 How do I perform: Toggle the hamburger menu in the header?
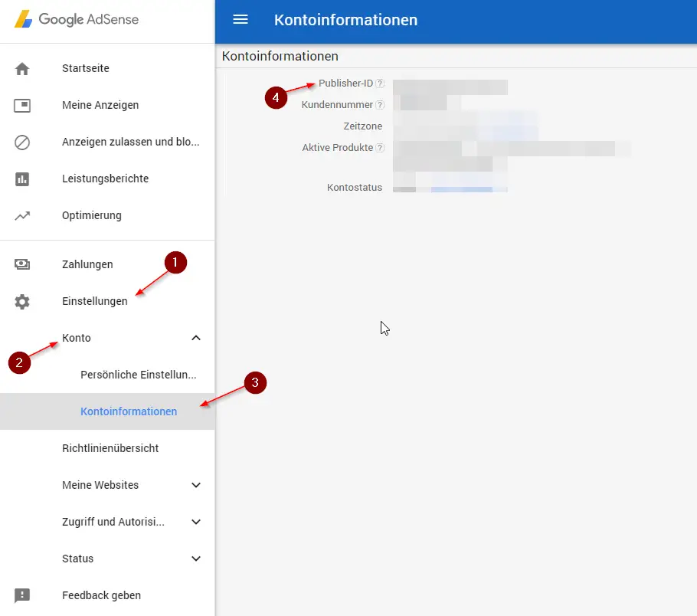241,20
